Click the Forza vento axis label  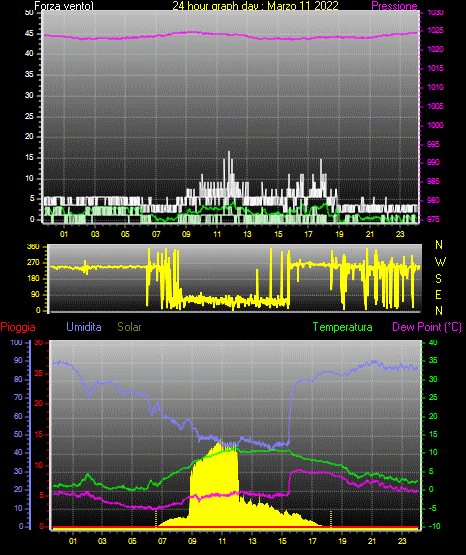[x=64, y=6]
